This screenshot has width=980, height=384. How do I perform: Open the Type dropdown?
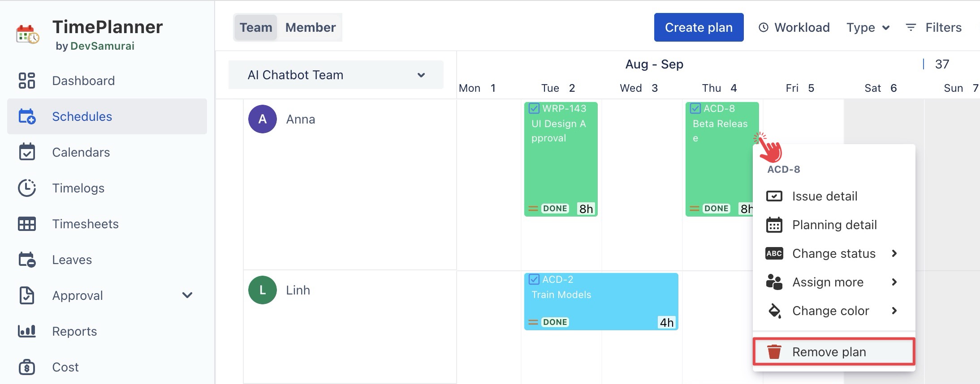tap(868, 27)
